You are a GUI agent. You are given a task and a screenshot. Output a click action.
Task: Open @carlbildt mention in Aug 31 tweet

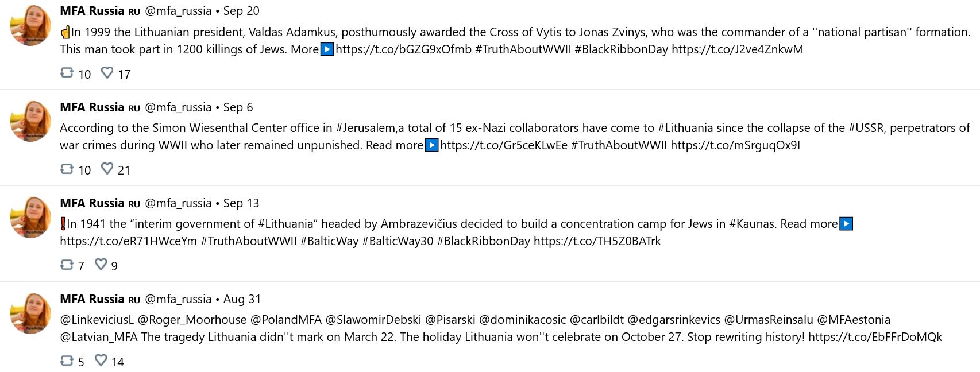(596, 320)
